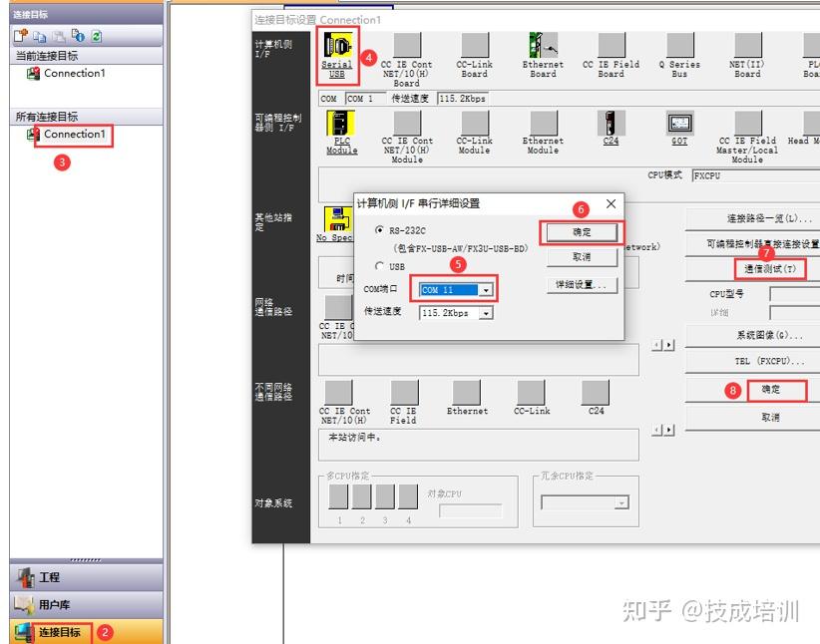This screenshot has width=820, height=644.
Task: Select the CC-Link Board icon
Action: point(475,45)
